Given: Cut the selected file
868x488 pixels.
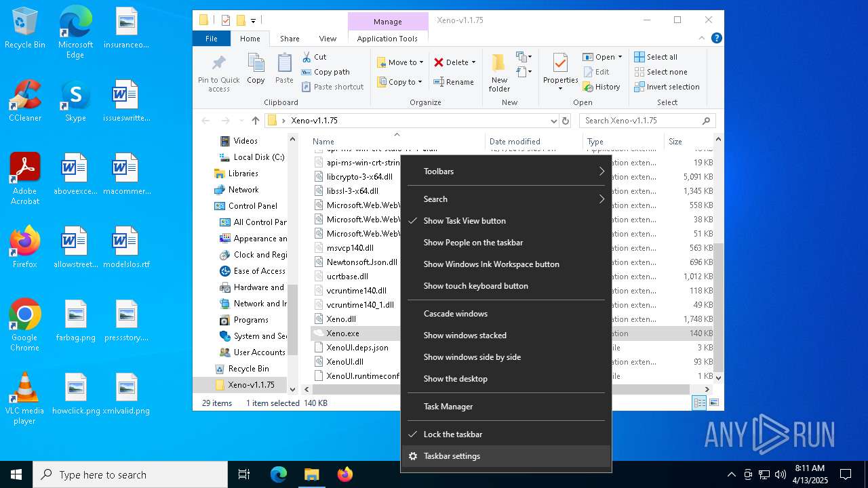Looking at the screenshot, I should [314, 57].
